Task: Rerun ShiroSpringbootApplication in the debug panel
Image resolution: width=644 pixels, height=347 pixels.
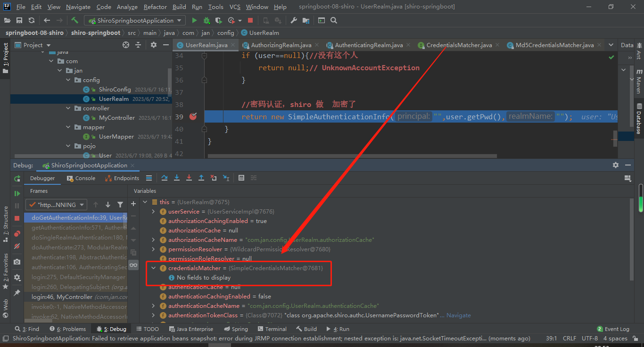Action: [17, 178]
